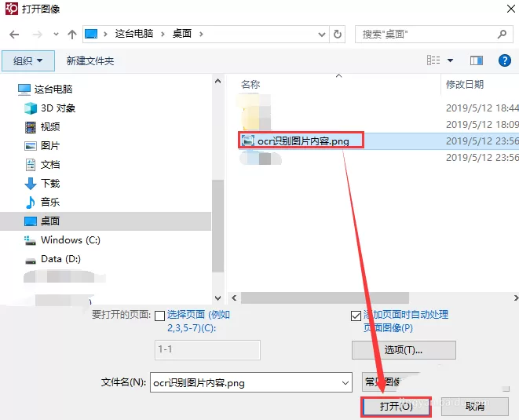Screen dimensions: 519x420
Task: Click left arrow of horizontal scrollbar
Action: tap(234, 298)
